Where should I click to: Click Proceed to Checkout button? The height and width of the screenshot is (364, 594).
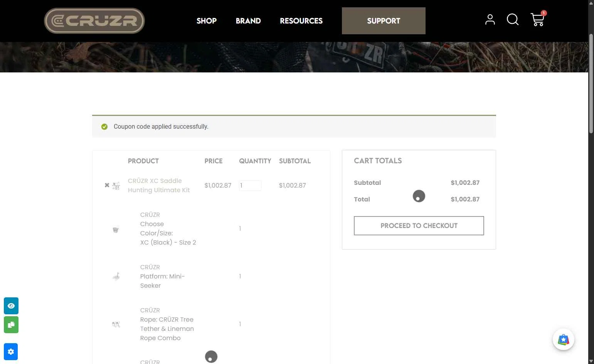click(x=419, y=226)
